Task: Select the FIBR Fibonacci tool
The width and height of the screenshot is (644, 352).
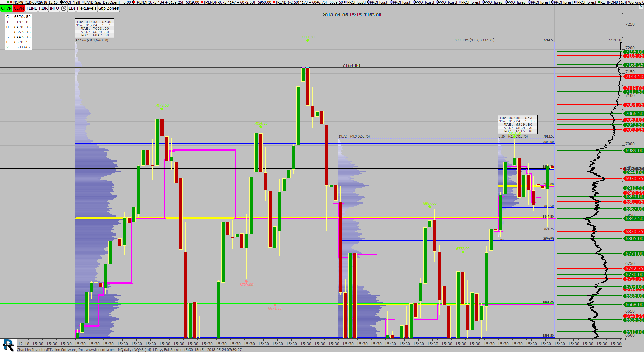Action: click(43, 8)
